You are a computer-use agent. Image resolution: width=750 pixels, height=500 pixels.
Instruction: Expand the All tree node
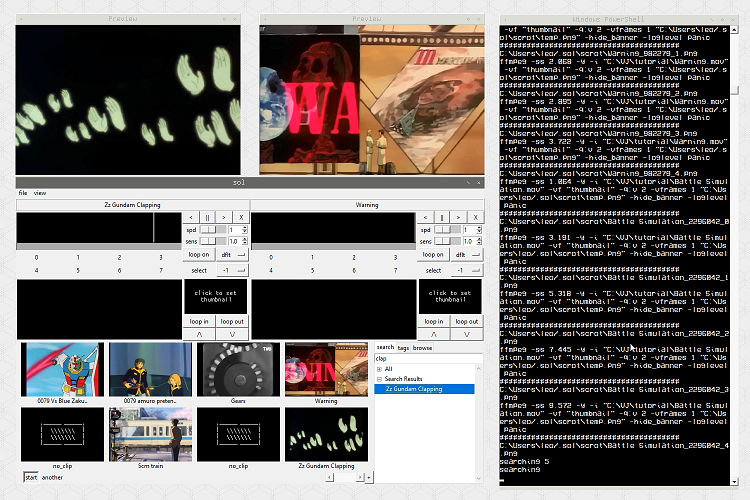pyautogui.click(x=379, y=369)
